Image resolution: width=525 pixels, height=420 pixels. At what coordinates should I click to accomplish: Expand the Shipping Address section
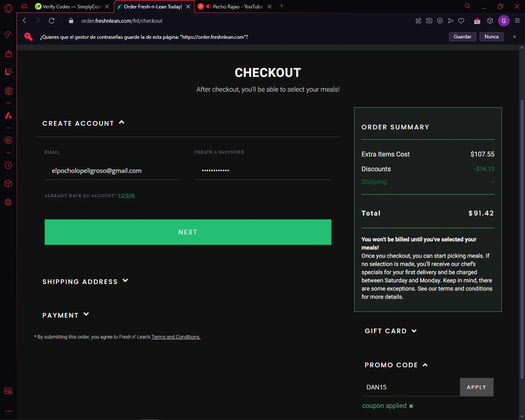tap(85, 281)
